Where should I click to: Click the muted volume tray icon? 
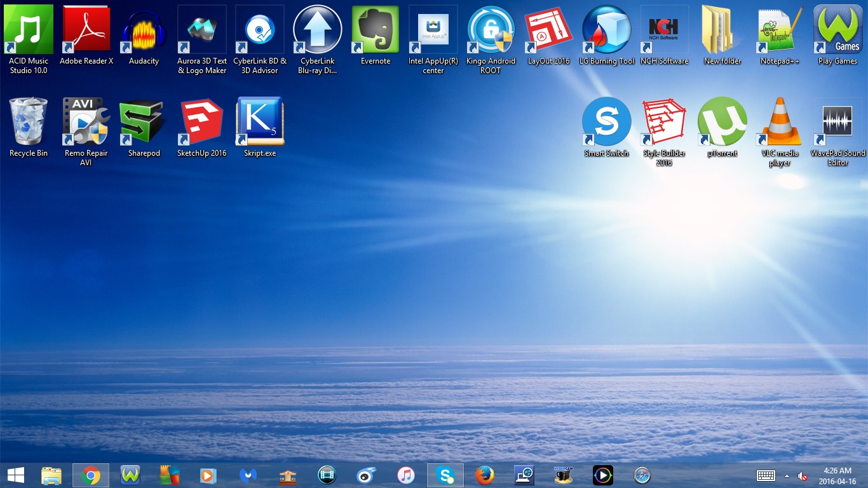[x=803, y=476]
